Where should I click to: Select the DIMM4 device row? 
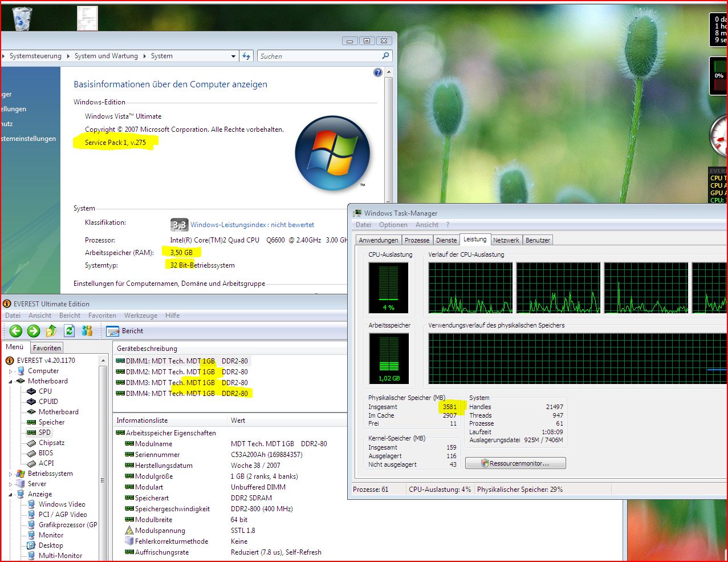coord(182,394)
